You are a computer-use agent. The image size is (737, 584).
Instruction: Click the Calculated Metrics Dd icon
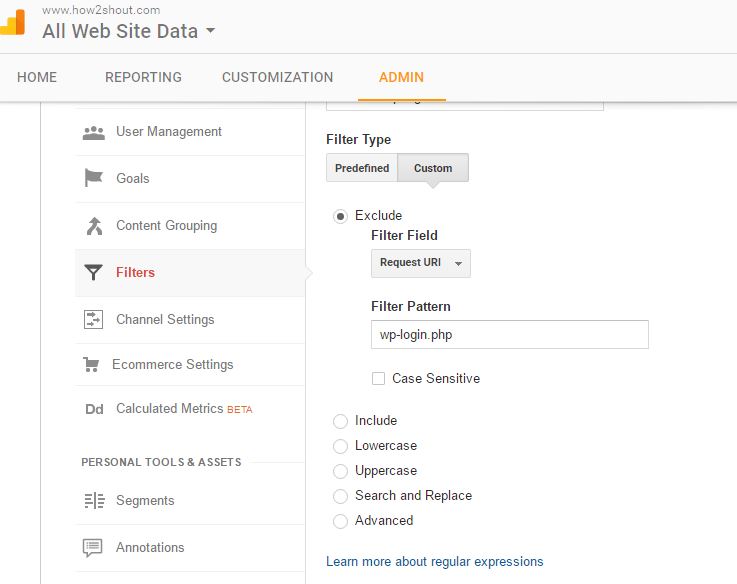click(x=94, y=409)
